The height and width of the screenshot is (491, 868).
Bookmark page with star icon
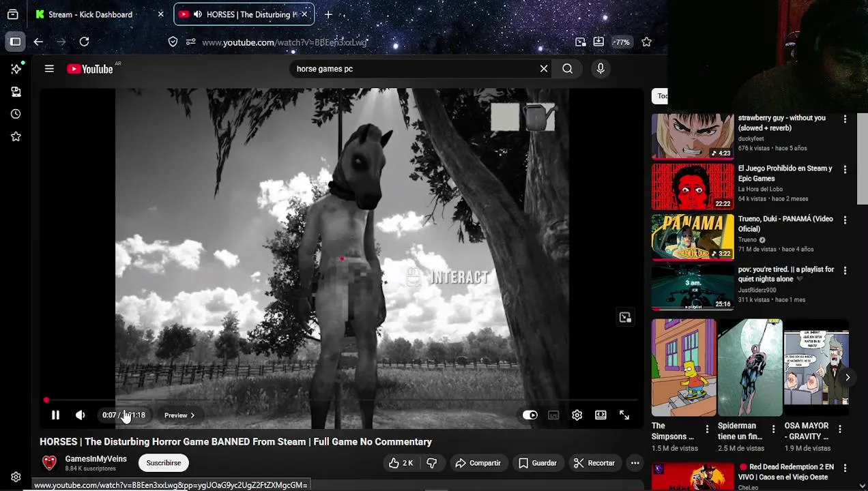pos(646,42)
